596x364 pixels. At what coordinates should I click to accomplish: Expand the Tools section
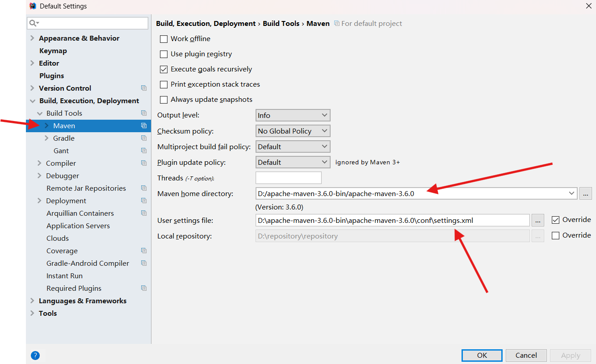click(x=32, y=314)
